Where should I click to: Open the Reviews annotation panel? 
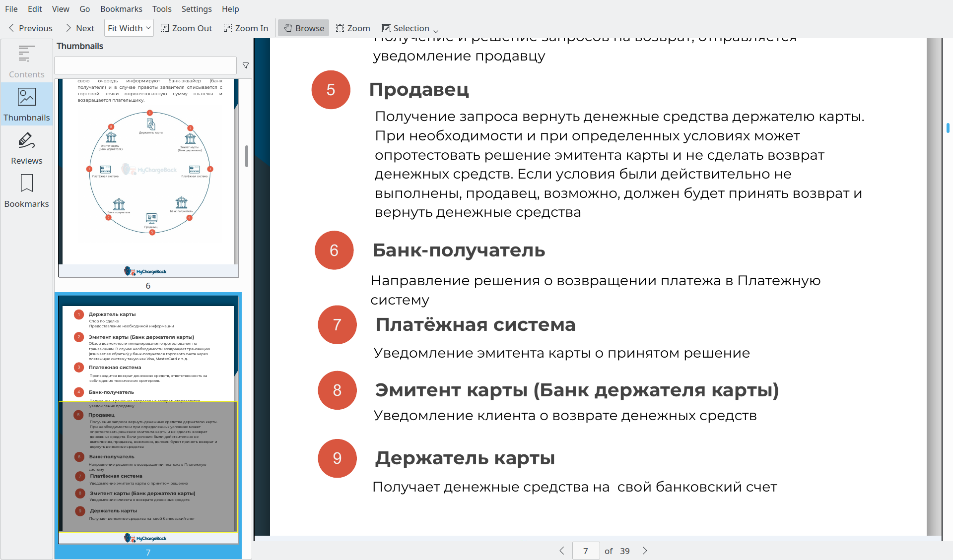(x=26, y=148)
